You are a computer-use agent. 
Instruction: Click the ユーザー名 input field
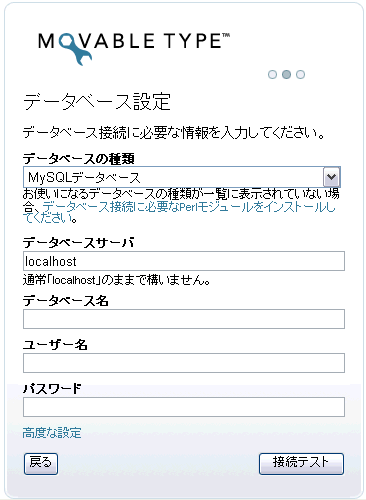184,363
